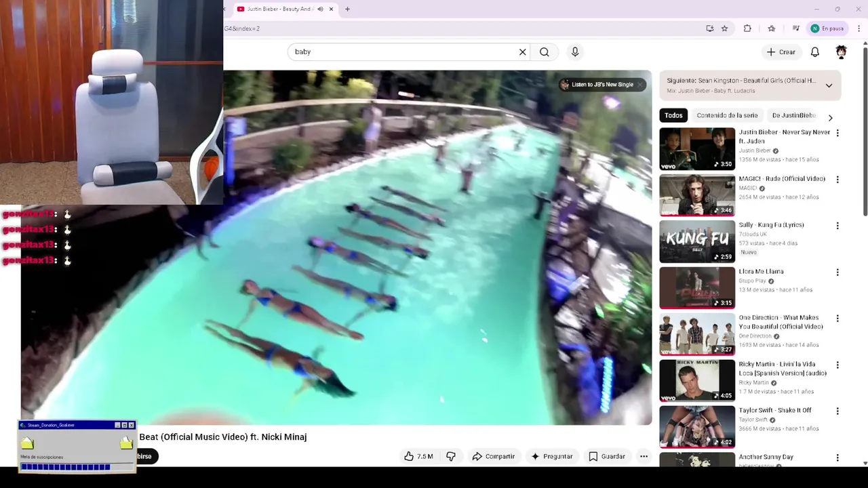Show more filter chips with right arrow
The height and width of the screenshot is (488, 868).
[x=830, y=117]
